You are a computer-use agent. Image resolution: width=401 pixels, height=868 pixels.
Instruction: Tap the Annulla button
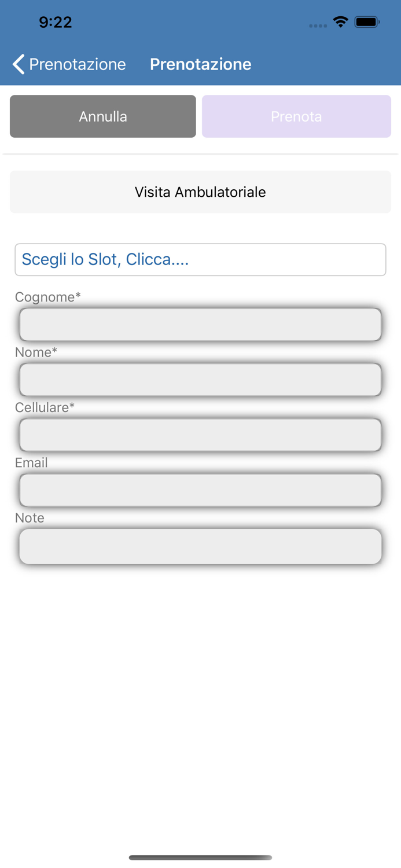[x=102, y=116]
